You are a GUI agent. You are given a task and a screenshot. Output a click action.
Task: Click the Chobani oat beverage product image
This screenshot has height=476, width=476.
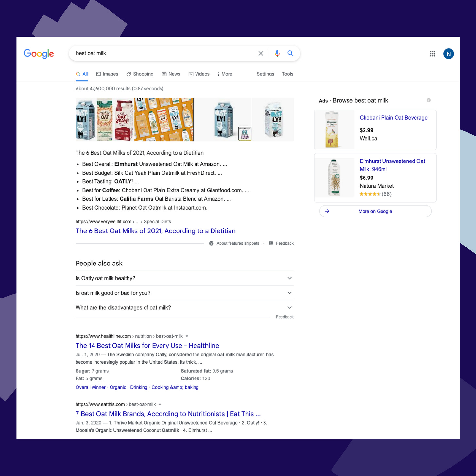coord(334,130)
